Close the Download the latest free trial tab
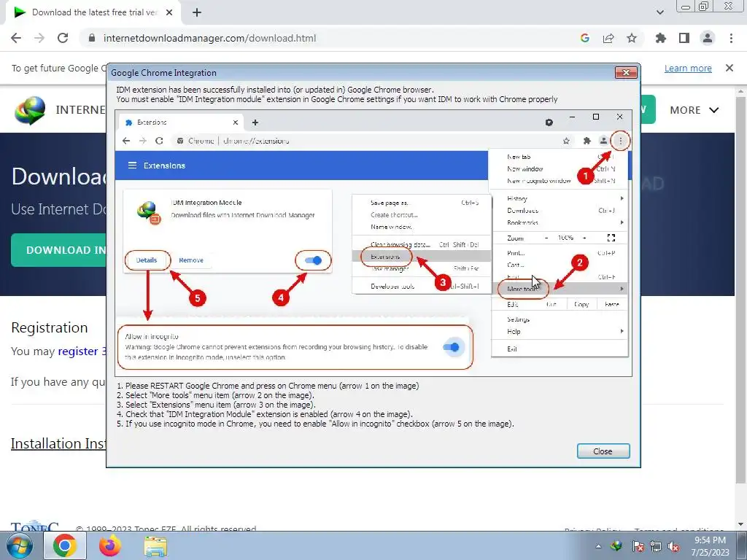Image resolution: width=747 pixels, height=560 pixels. (169, 12)
